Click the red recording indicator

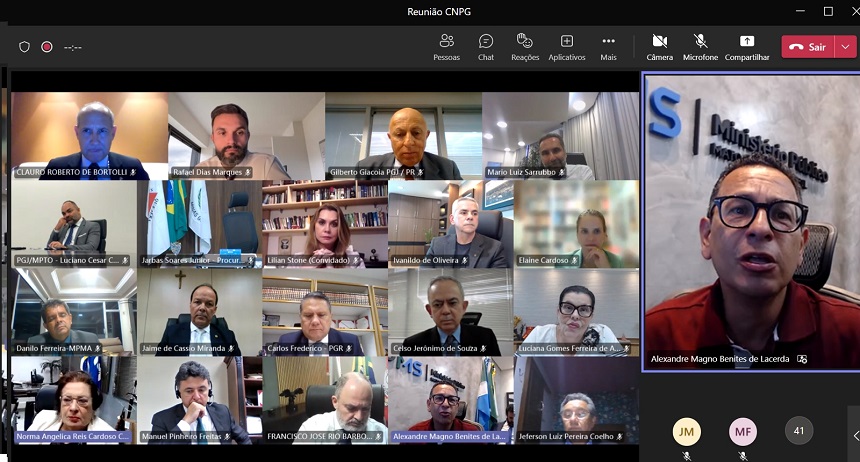click(x=47, y=47)
